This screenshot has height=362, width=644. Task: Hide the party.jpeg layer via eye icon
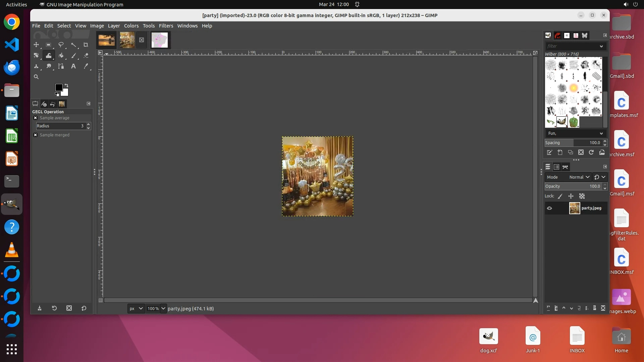tap(549, 208)
